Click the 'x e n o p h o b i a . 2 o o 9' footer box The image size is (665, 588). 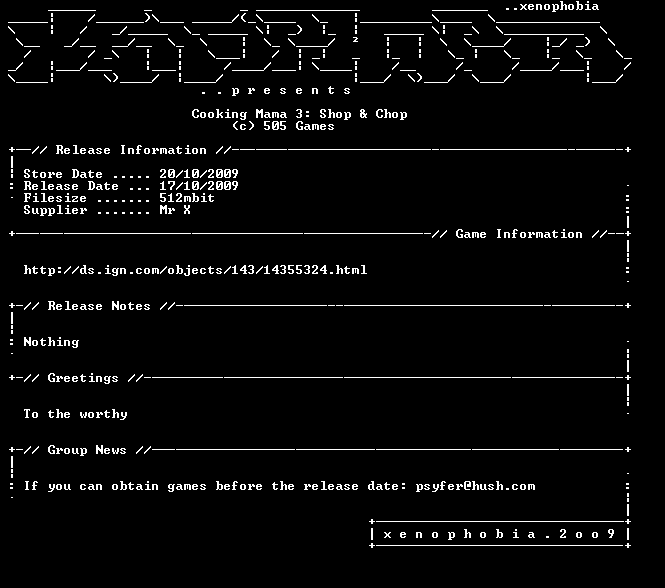(500, 534)
